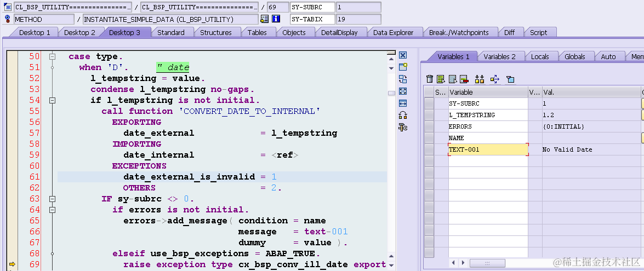The width and height of the screenshot is (644, 271).
Task: Switch to Desktop 2 tab
Action: (79, 32)
